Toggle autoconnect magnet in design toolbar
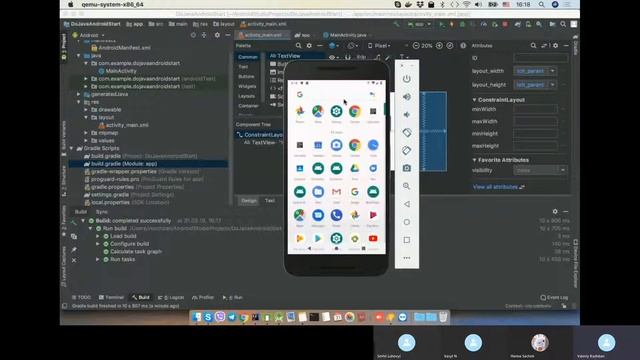 348,58
